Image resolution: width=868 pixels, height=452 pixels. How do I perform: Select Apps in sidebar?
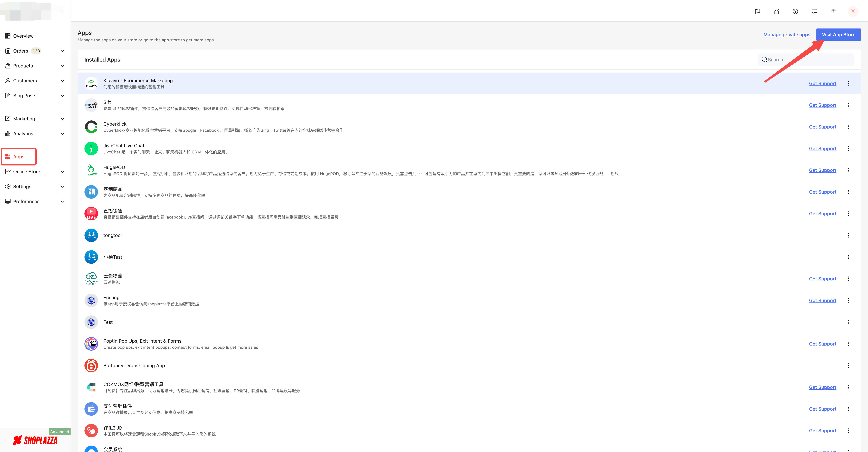coord(19,157)
